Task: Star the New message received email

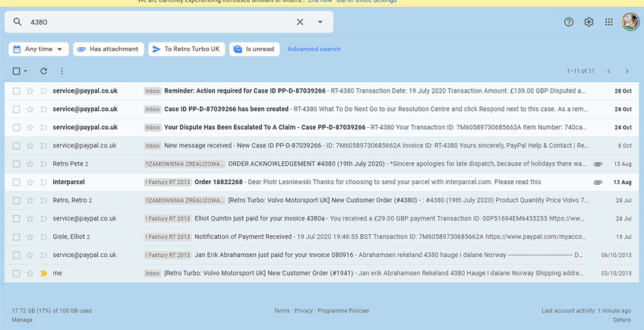Action: pyautogui.click(x=30, y=146)
